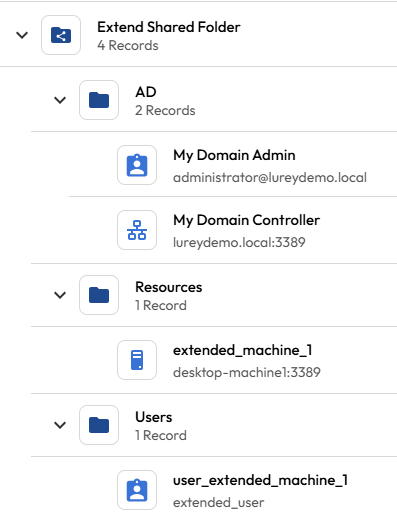Select the Users folder name
The width and height of the screenshot is (397, 523).
(x=153, y=417)
